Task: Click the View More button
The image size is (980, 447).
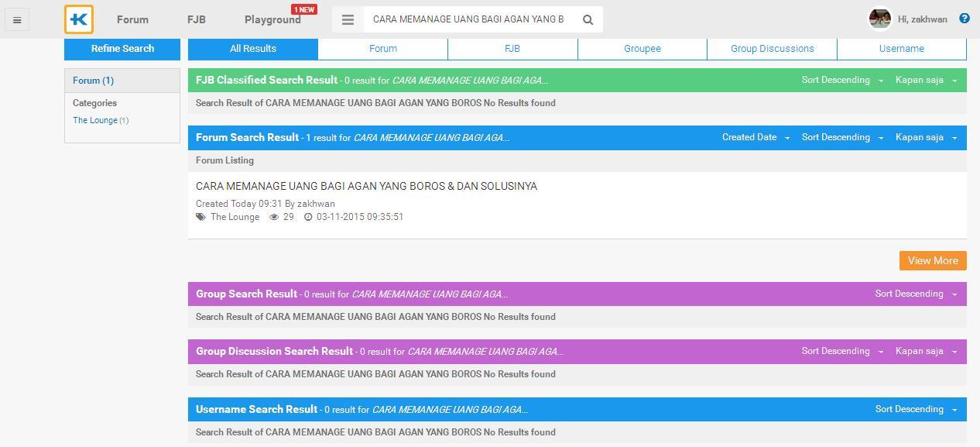Action: click(x=932, y=260)
